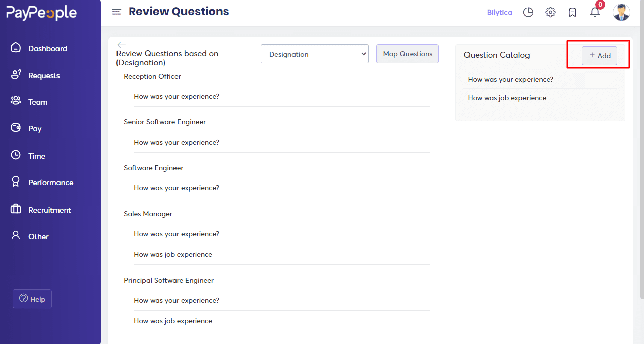The image size is (644, 344).
Task: Click the Dashboard home icon
Action: 16,48
